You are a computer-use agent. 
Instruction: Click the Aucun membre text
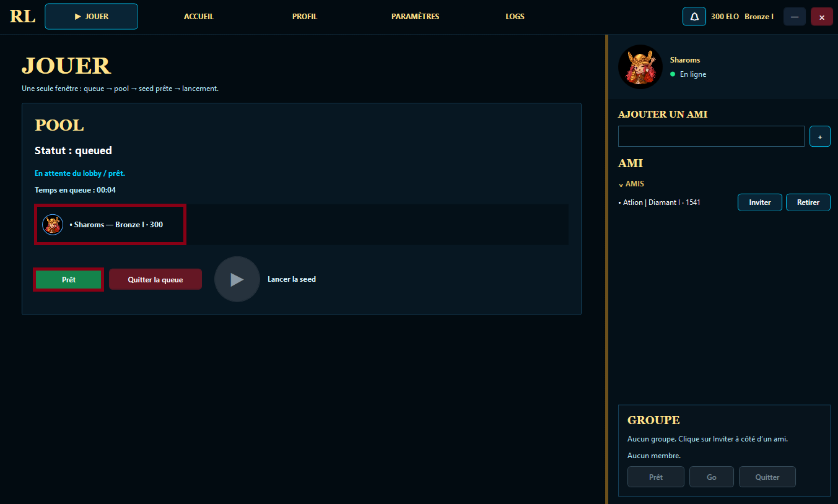click(654, 456)
